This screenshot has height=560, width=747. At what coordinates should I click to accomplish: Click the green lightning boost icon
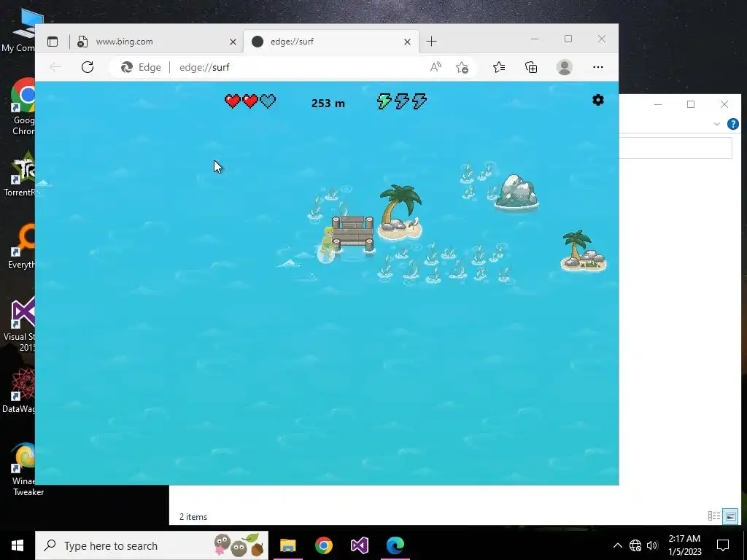click(x=384, y=101)
